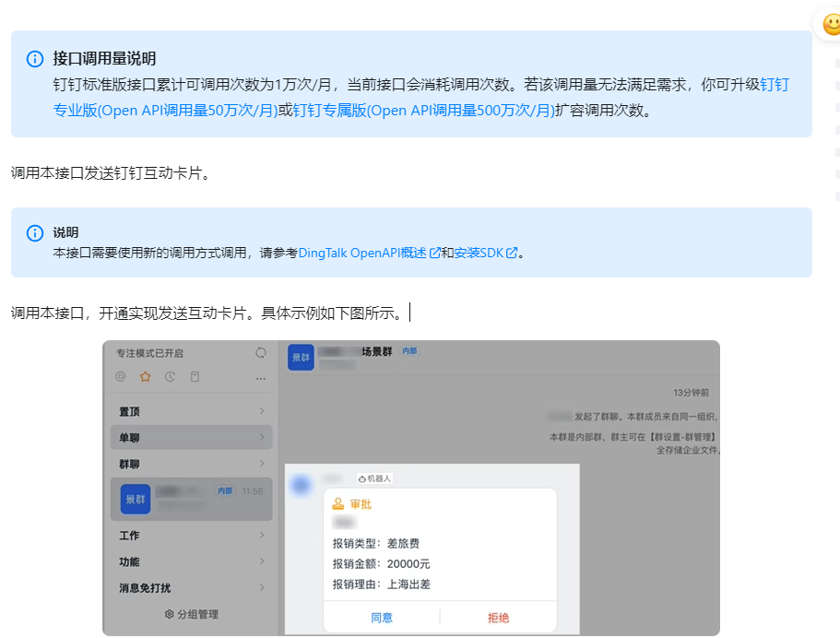Expand the 置顶 group
This screenshot has height=638, width=840.
[x=191, y=411]
